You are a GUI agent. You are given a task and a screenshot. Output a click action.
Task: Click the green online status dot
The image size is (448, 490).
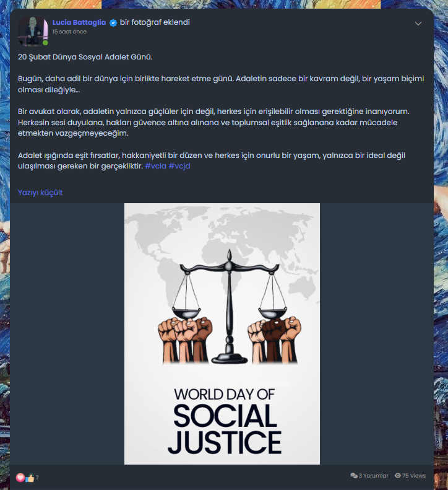45,43
